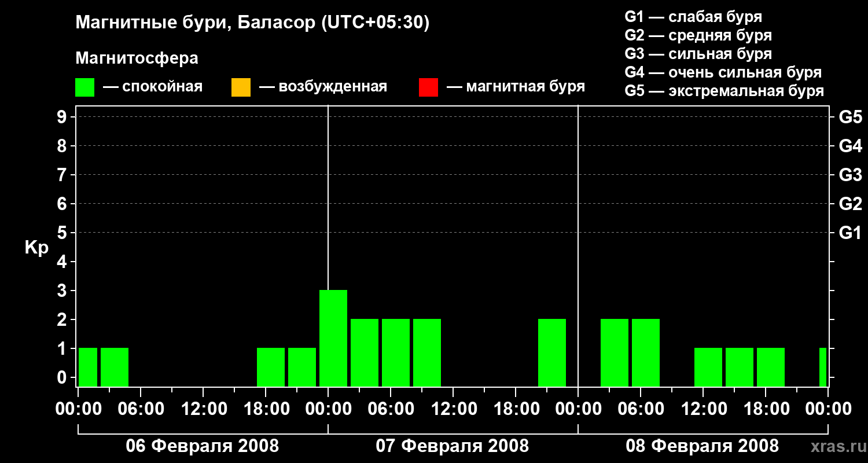Select the 'G5 — экстремальная буря' legend line
This screenshot has height=463, width=868.
pos(724,91)
